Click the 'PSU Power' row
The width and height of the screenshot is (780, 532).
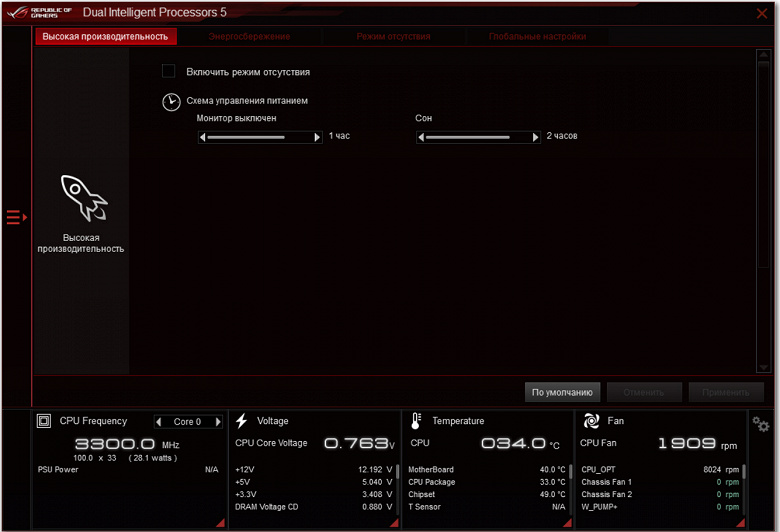pyautogui.click(x=128, y=469)
